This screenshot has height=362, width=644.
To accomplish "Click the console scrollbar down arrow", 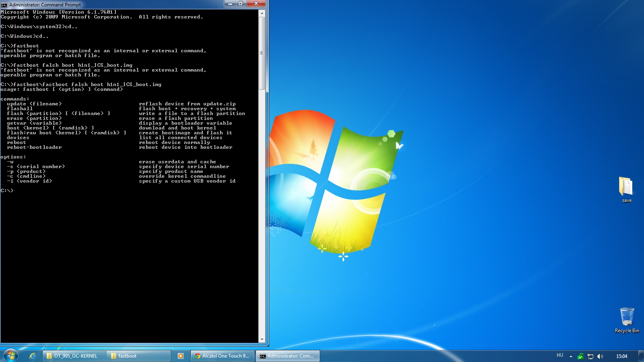I will pyautogui.click(x=262, y=339).
